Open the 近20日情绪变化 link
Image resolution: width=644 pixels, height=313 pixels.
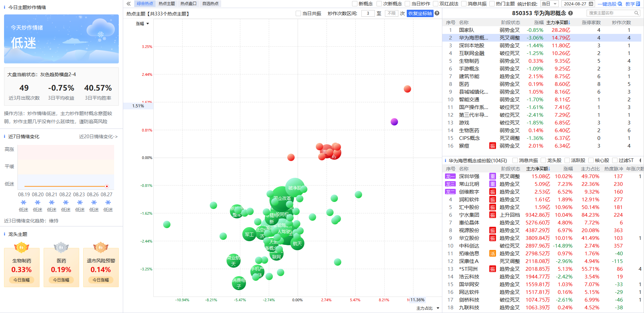[98, 137]
